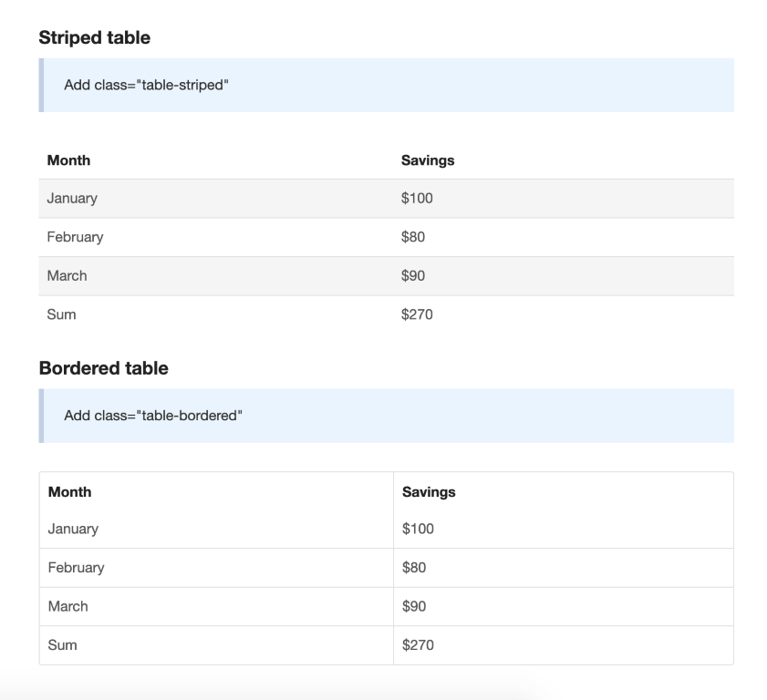Click Savings header in striped table
Screen dimensions: 767x700
click(428, 160)
